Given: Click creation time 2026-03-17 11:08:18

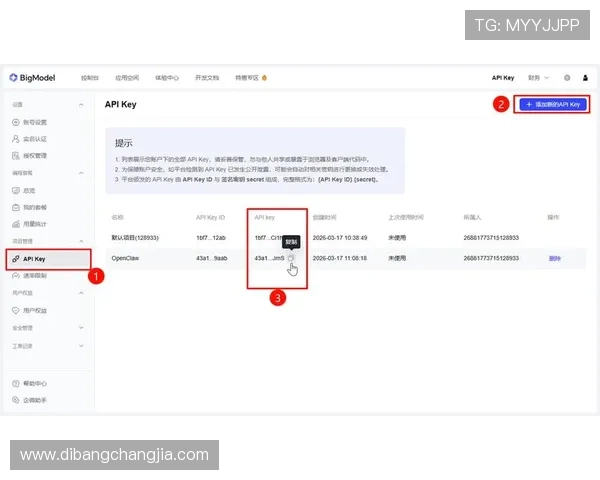Looking at the screenshot, I should (340, 258).
